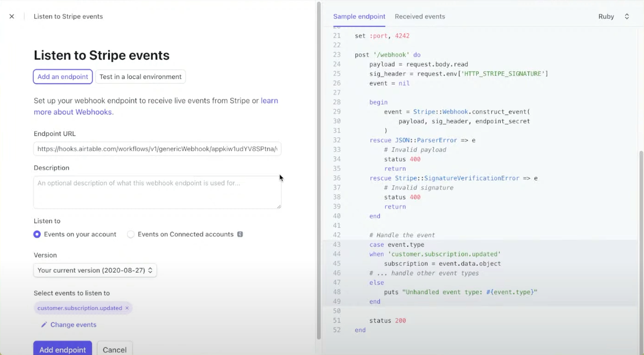644x355 pixels.
Task: Select the Sample endpoint tab
Action: tap(359, 16)
